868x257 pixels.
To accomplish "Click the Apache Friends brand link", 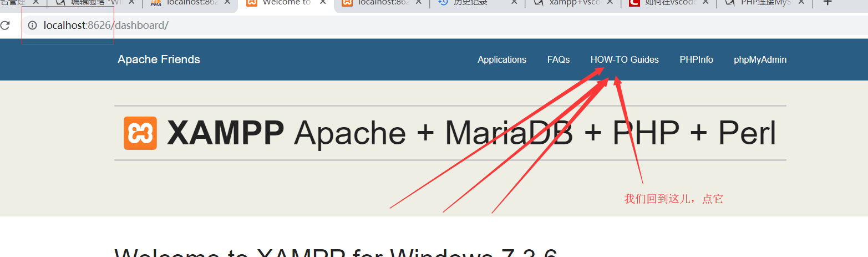I will 159,59.
